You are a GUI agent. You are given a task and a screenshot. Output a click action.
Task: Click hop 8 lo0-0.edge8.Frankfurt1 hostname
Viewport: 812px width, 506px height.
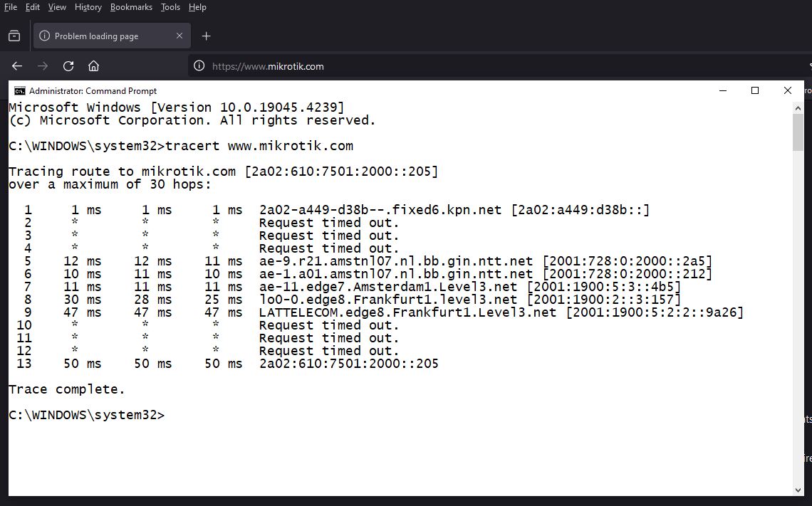coord(388,300)
